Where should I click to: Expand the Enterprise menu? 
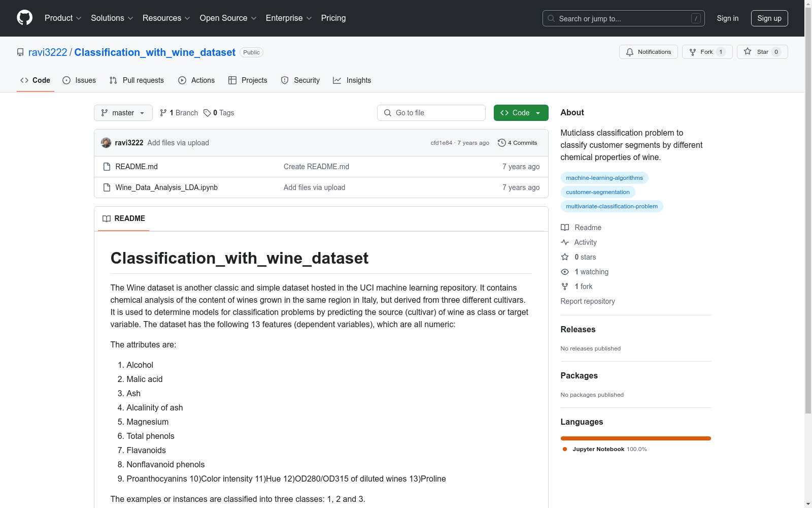(289, 18)
